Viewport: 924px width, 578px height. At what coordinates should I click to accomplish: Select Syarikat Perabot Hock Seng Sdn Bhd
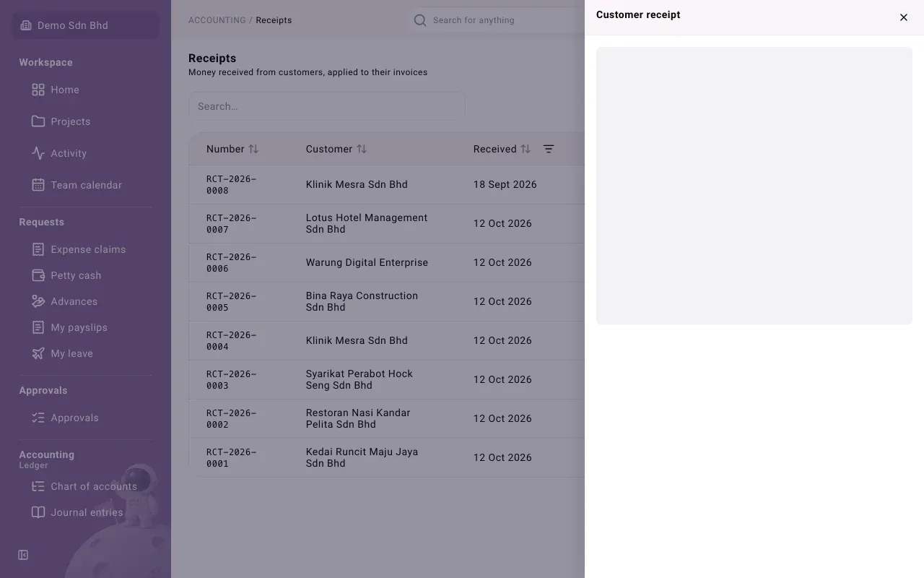pyautogui.click(x=387, y=379)
